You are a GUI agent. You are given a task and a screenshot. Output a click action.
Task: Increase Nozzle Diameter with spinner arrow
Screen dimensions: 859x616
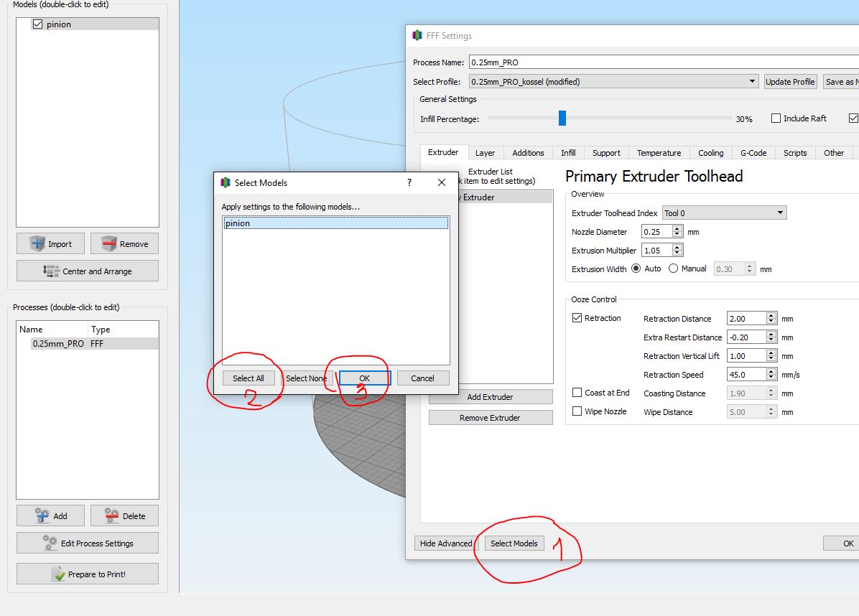tap(677, 228)
